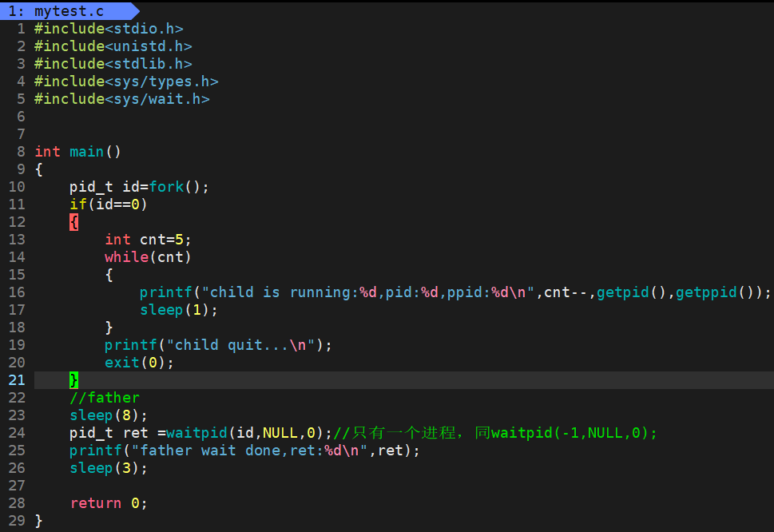The height and width of the screenshot is (532, 774).
Task: Click line number 1 in gutter
Action: coord(22,29)
